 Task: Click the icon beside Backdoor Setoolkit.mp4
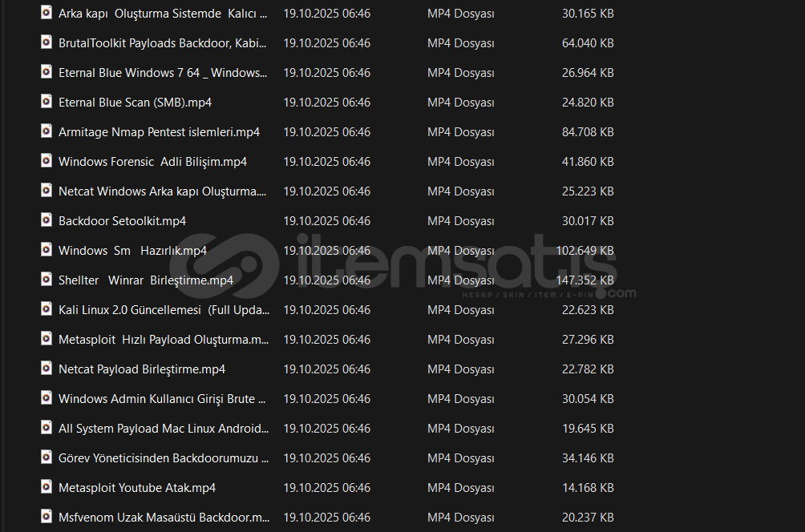(x=47, y=220)
